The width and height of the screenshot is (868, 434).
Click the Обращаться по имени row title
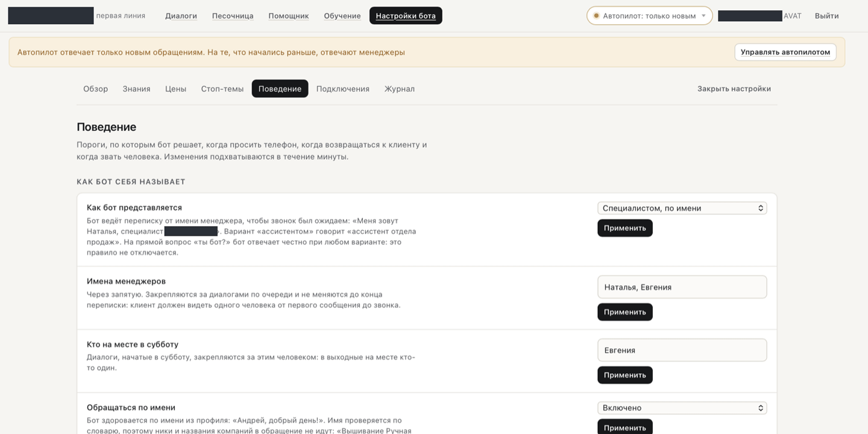[131, 407]
